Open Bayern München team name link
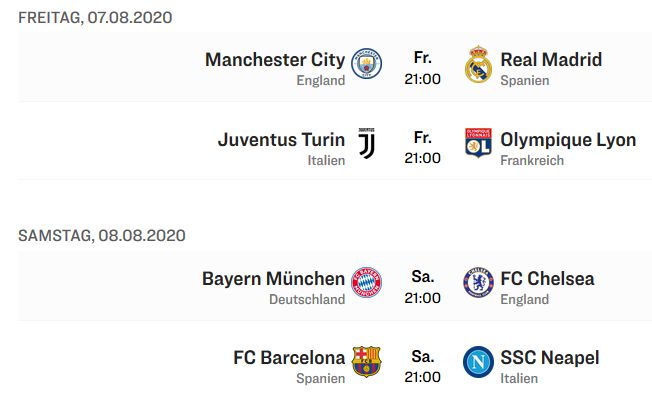The image size is (652, 398). (274, 279)
